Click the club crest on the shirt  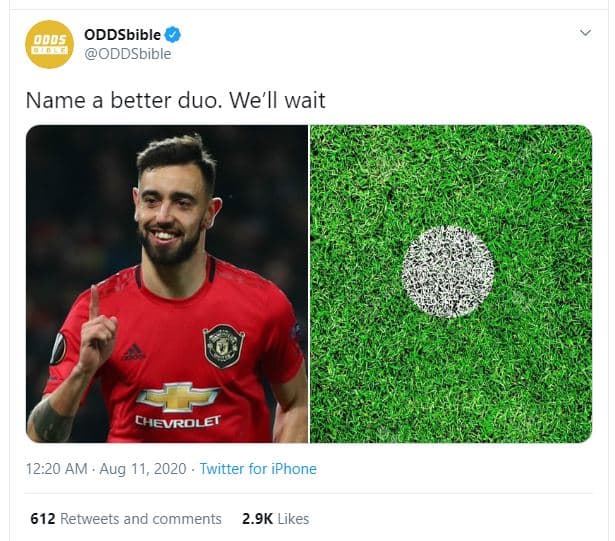(x=224, y=346)
